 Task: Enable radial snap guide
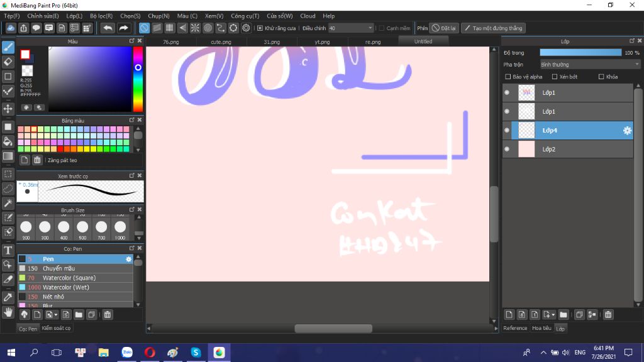[195, 28]
